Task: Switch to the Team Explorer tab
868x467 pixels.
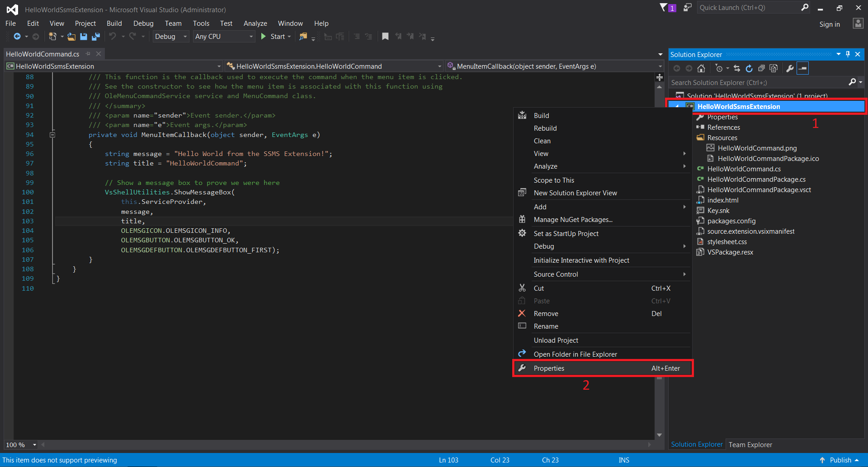Action: click(x=750, y=445)
